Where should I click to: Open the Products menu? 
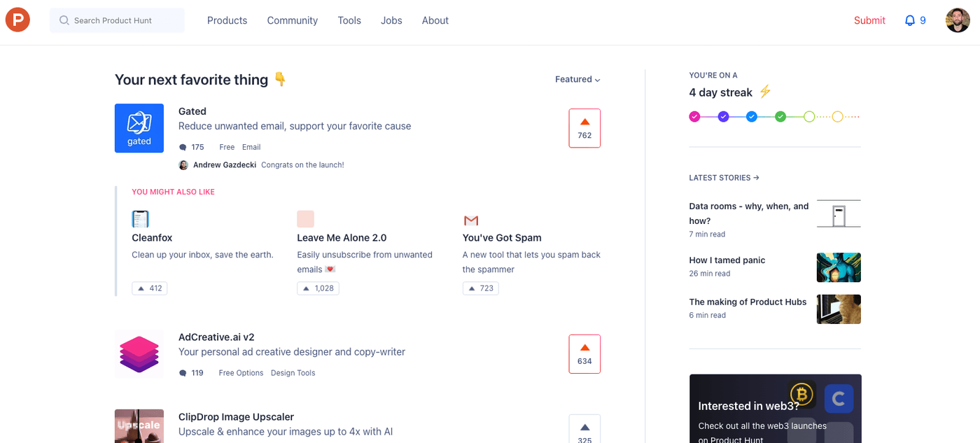[x=227, y=20]
